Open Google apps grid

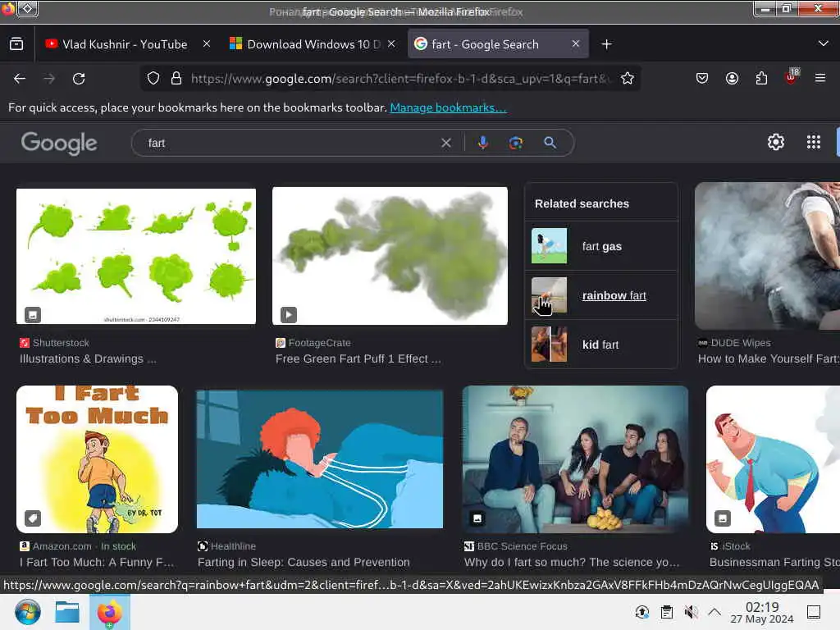[813, 142]
